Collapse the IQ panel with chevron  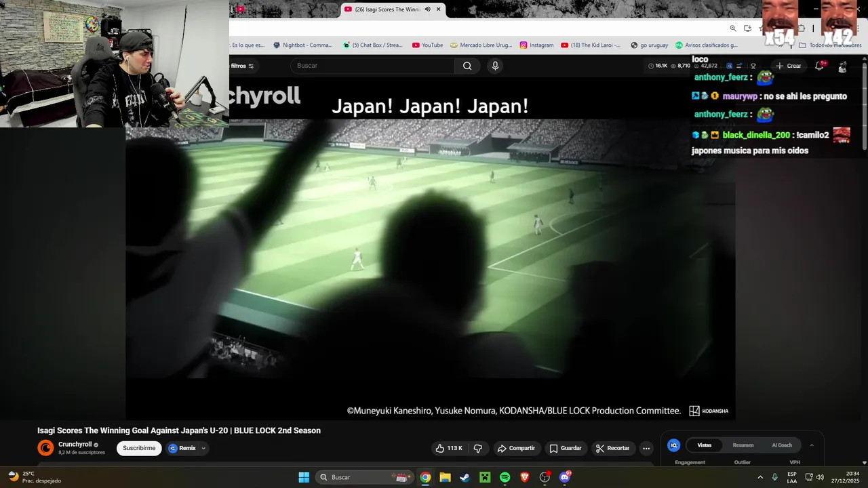tap(812, 445)
